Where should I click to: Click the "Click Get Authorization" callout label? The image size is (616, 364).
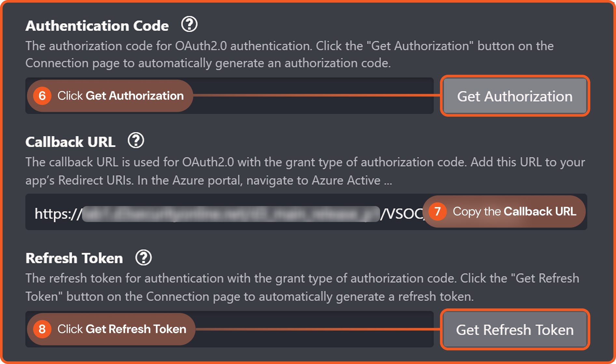[x=120, y=96]
